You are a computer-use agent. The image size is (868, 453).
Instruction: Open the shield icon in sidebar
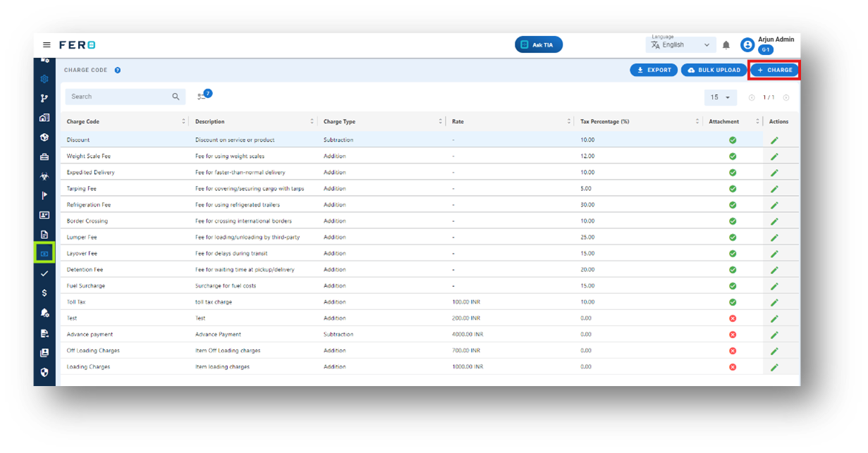(x=44, y=372)
